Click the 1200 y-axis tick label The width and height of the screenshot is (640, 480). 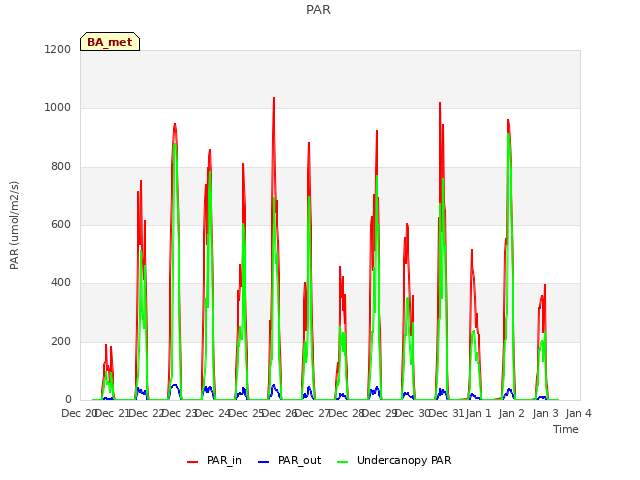click(x=58, y=49)
